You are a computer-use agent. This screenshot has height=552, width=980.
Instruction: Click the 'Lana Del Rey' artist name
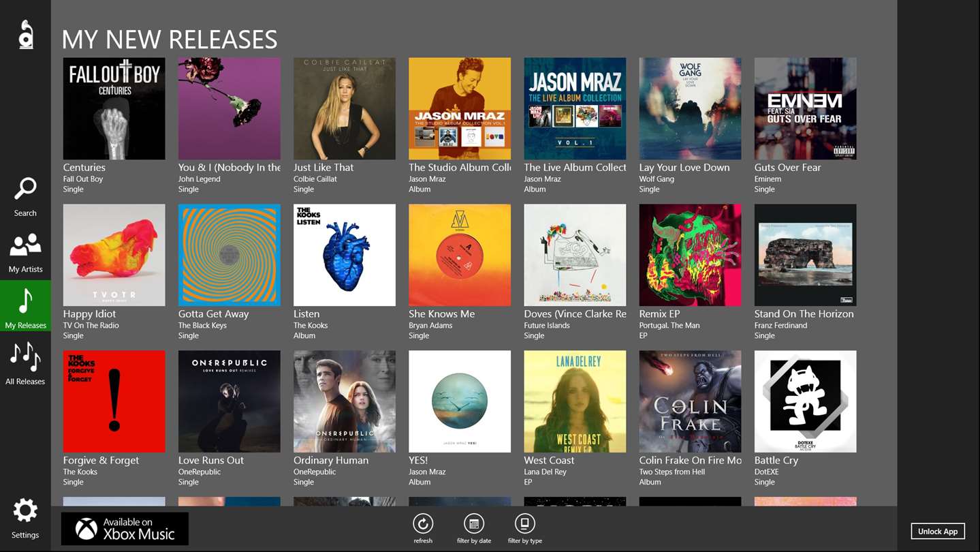coord(546,472)
